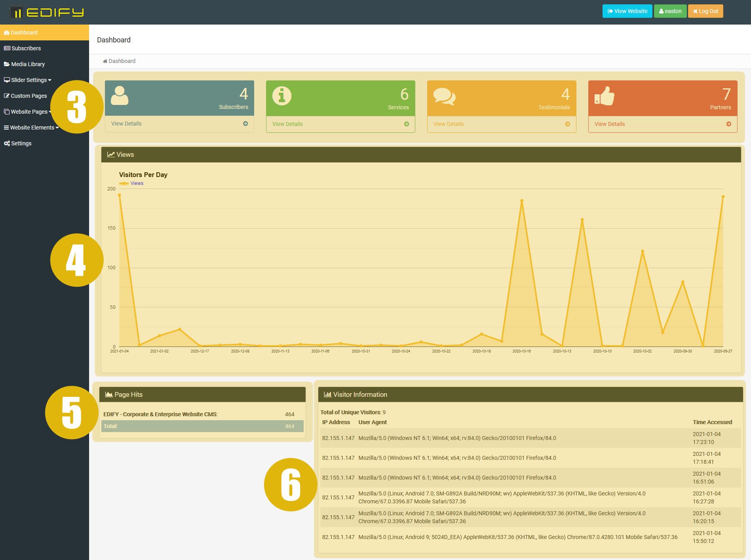Click the Services info circle icon
Viewport: 751px width, 560px height.
point(282,96)
